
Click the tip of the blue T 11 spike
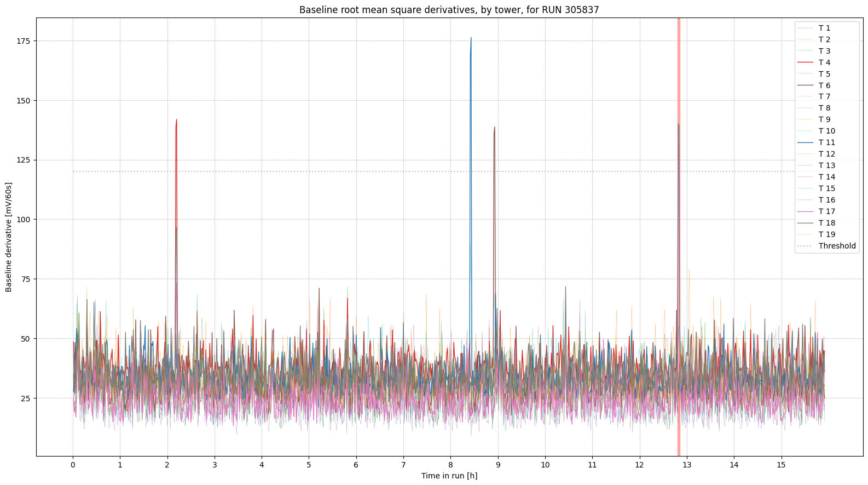[471, 38]
